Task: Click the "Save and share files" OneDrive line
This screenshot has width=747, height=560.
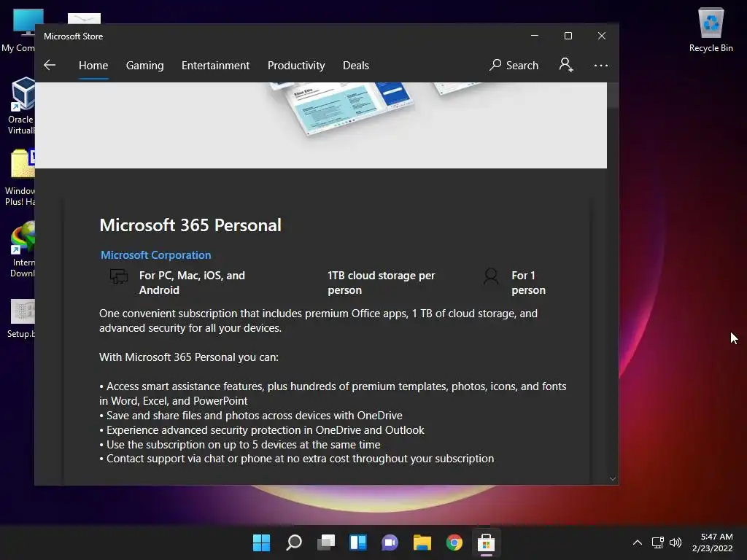Action: click(251, 416)
